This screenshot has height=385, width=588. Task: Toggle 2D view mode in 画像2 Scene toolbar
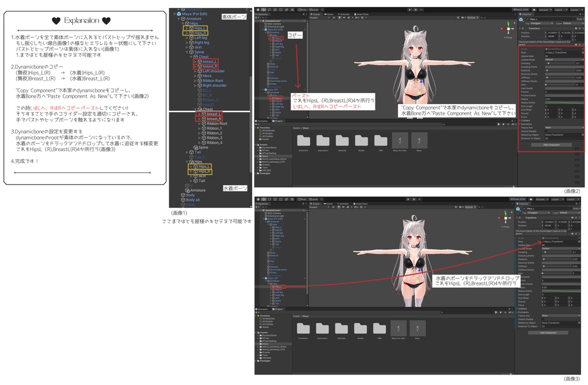point(334,18)
